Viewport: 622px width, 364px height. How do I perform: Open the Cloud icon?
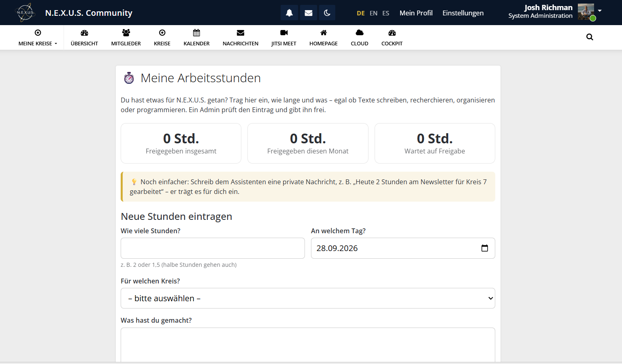tap(360, 33)
